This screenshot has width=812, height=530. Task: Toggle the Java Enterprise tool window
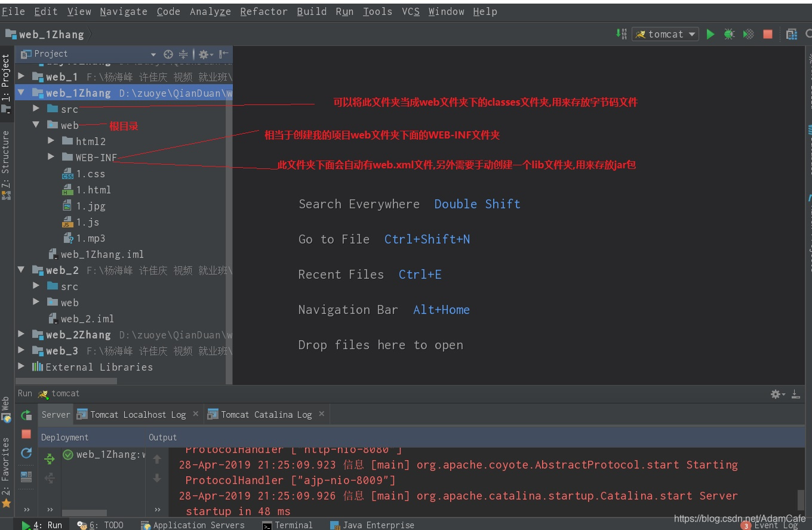[x=372, y=525]
